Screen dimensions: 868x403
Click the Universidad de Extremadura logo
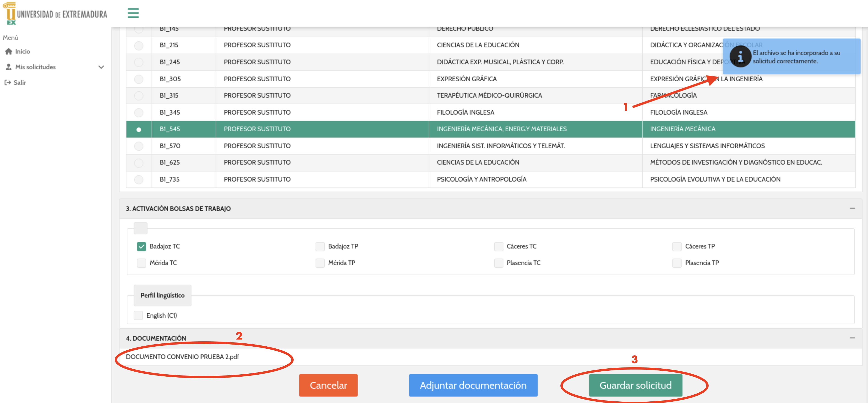click(55, 14)
